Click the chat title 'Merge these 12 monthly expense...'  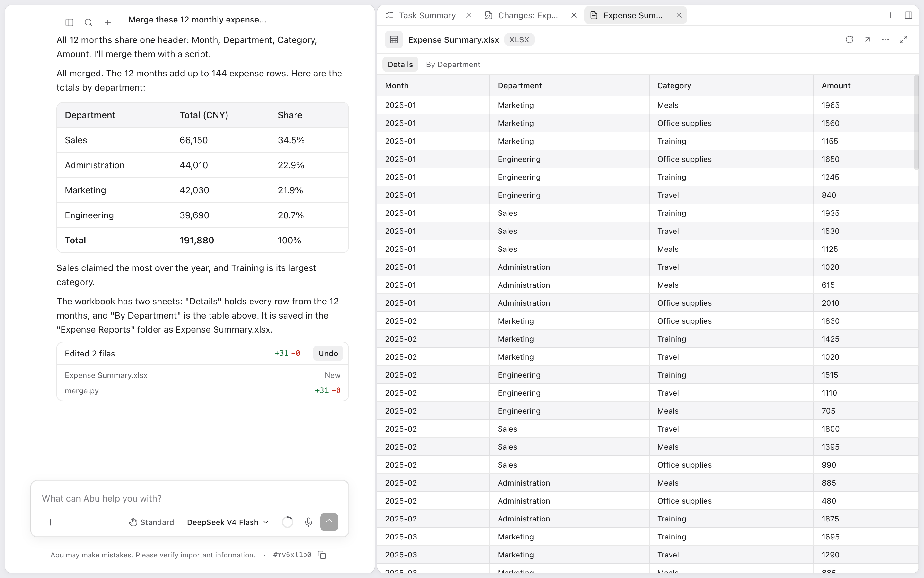197,20
